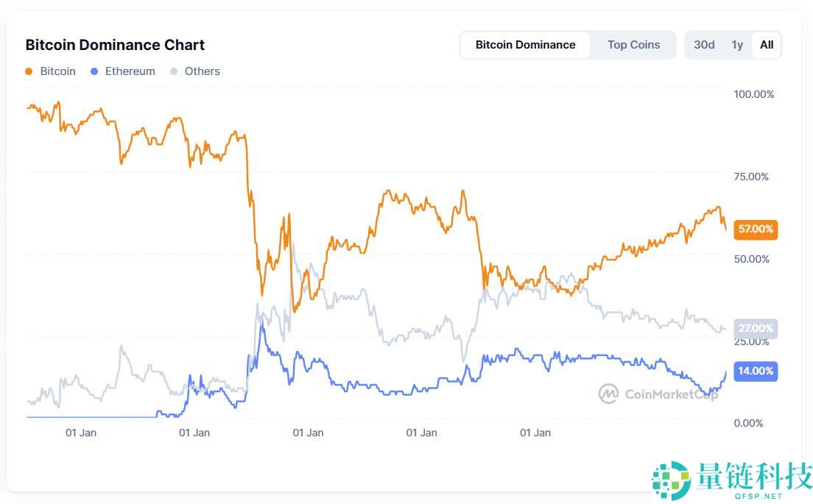Toggle the Ethereum series legend label
Screen dimensions: 813x504
pyautogui.click(x=130, y=71)
